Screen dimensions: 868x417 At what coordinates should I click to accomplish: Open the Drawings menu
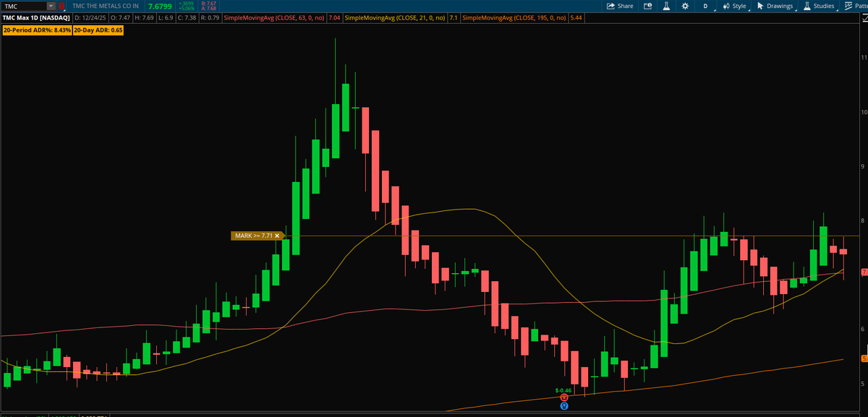[x=775, y=6]
